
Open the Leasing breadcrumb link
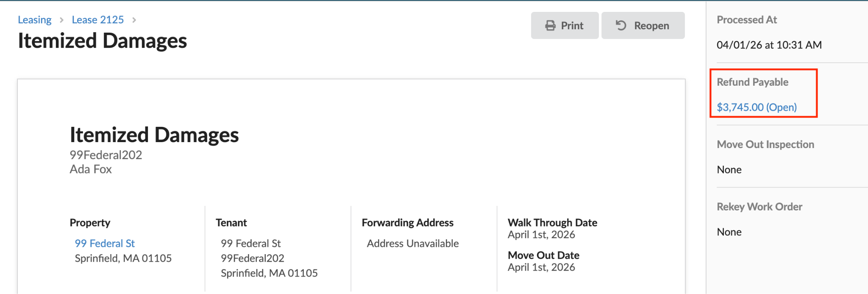[x=34, y=20]
